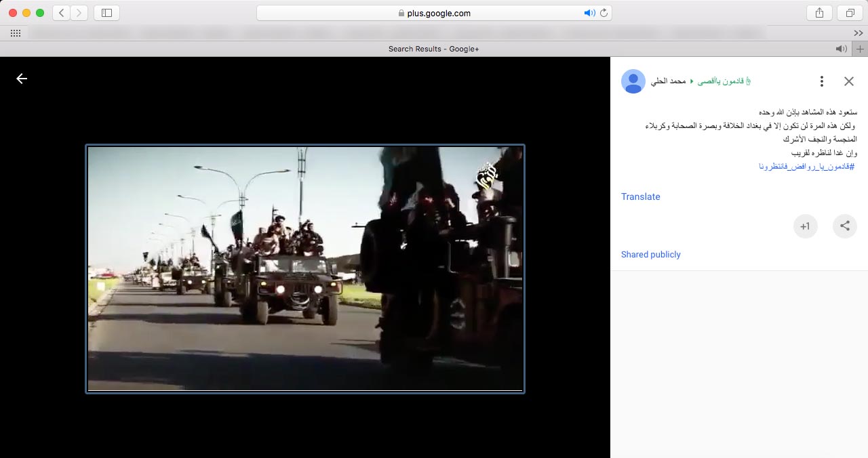Expand the favorites bar overflow chevrons
This screenshot has height=458, width=868.
pyautogui.click(x=859, y=33)
